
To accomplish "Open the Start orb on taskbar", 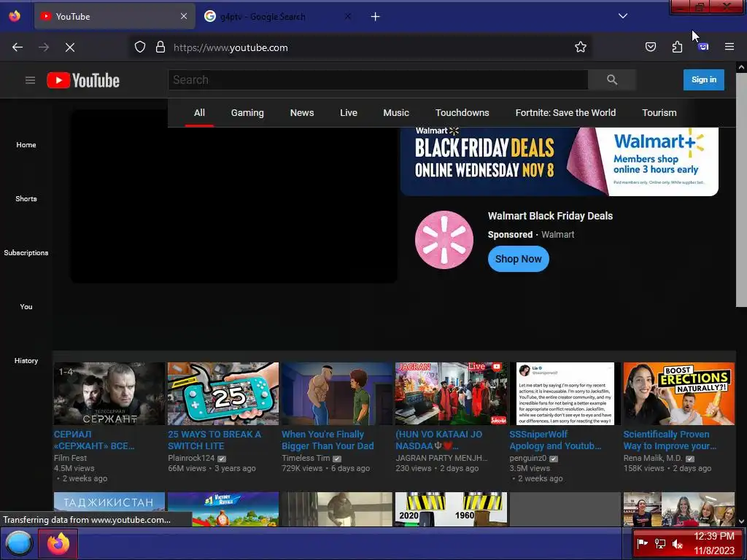I will point(19,543).
